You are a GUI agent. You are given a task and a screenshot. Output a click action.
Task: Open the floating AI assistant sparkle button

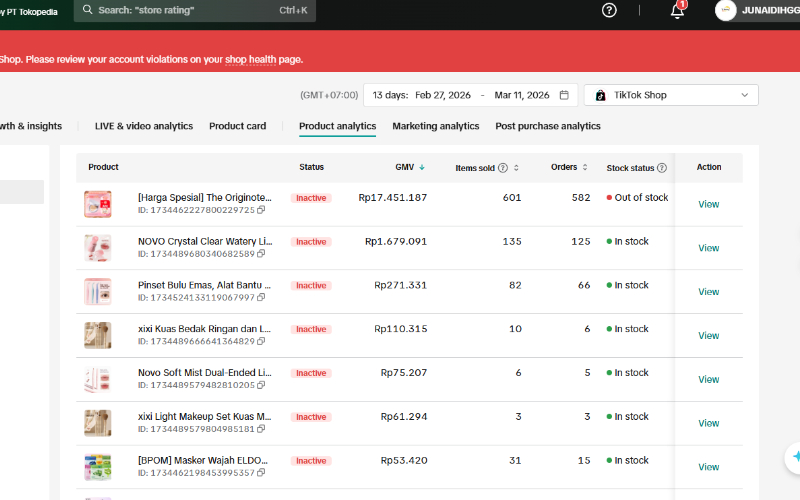coord(795,457)
